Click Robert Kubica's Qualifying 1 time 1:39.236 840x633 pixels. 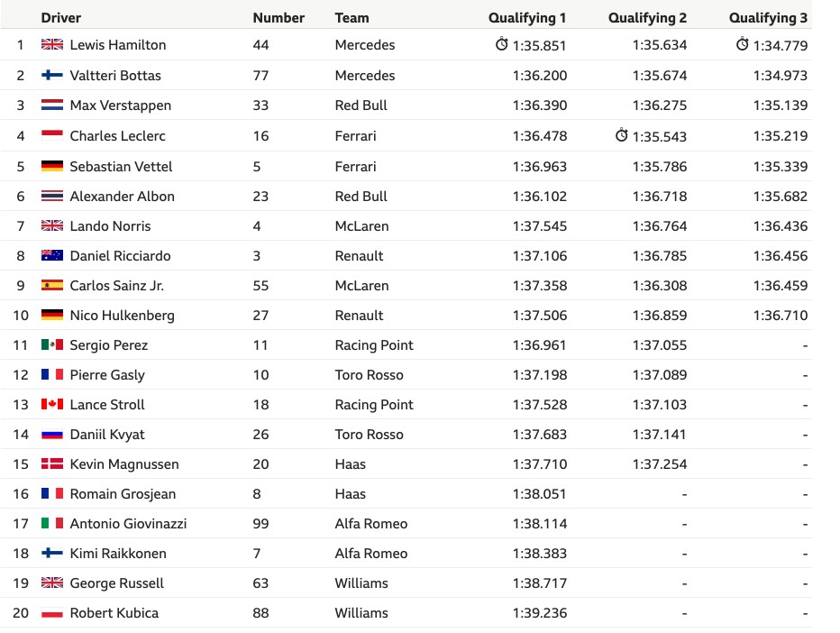tap(540, 612)
